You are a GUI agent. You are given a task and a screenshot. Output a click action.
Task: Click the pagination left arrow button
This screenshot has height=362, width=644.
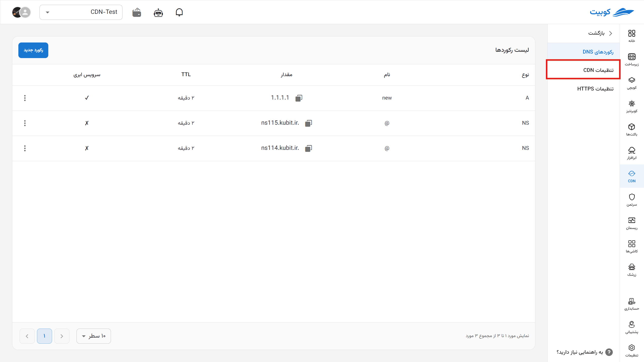pos(27,336)
